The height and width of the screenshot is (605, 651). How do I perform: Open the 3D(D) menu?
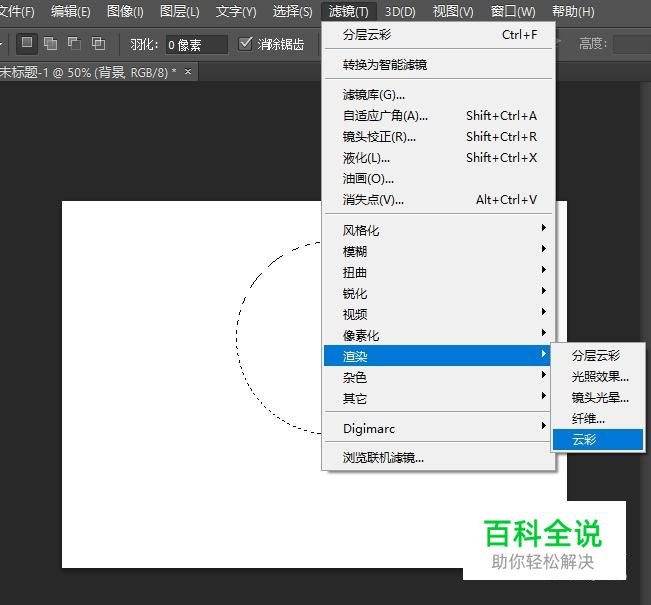[400, 11]
